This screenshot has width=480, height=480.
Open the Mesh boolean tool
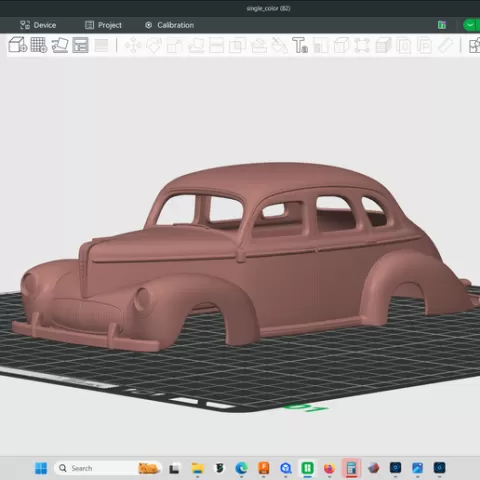[237, 46]
